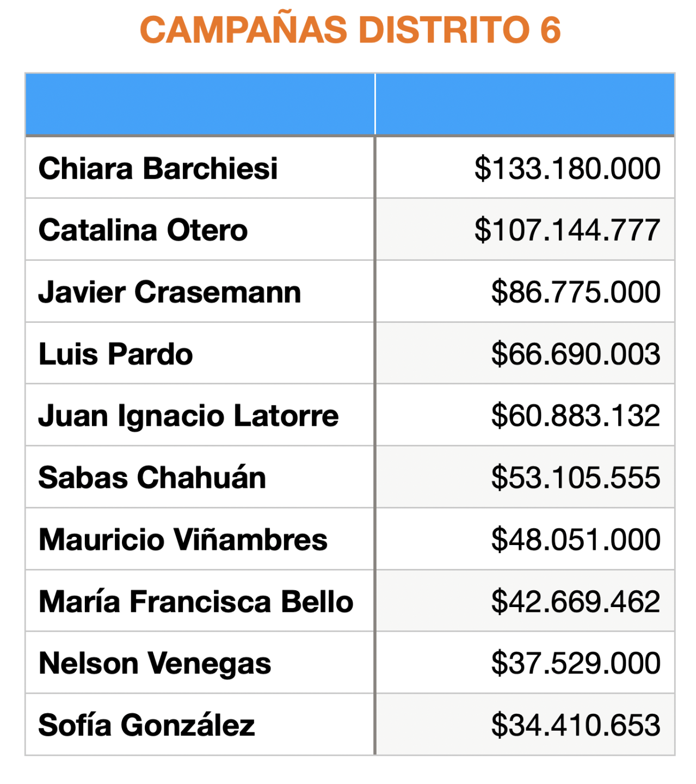The image size is (696, 784).
Task: Click the $107.144.777 amount cell
Action: tap(567, 230)
